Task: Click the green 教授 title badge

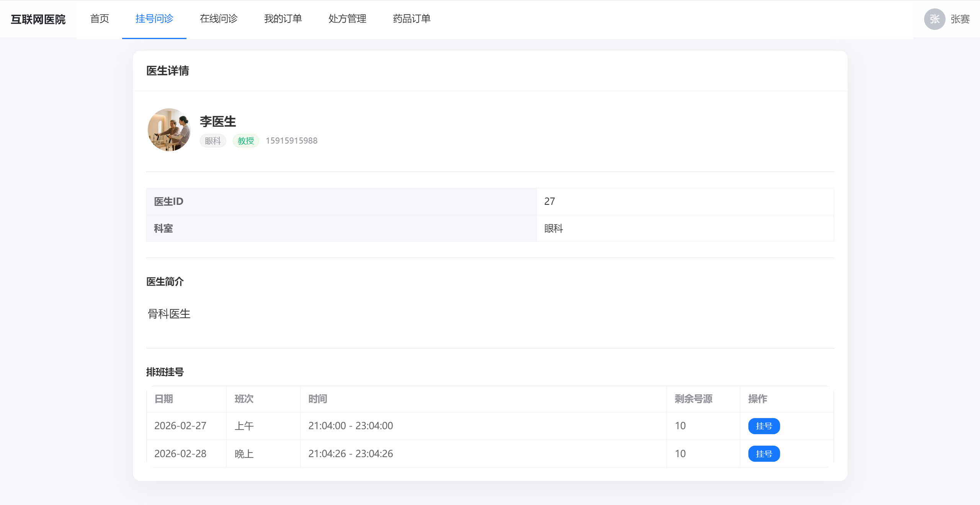Action: point(246,141)
